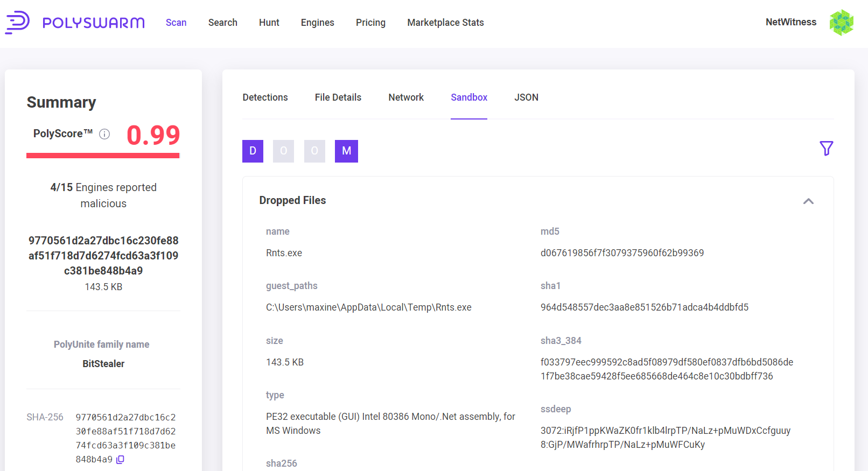Go to Scan in top navigation

(176, 23)
